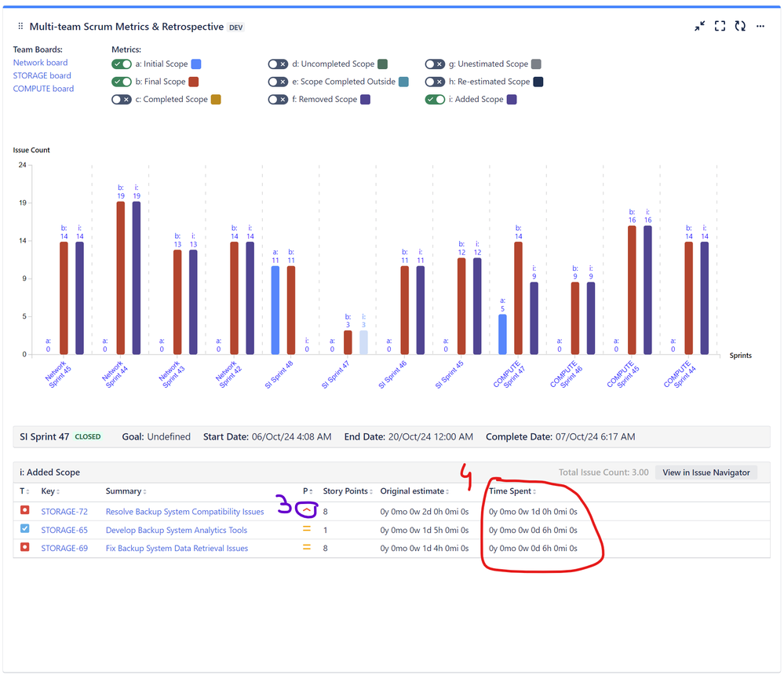Click the Initial Scope blue color swatch
784x675 pixels.
(x=196, y=64)
